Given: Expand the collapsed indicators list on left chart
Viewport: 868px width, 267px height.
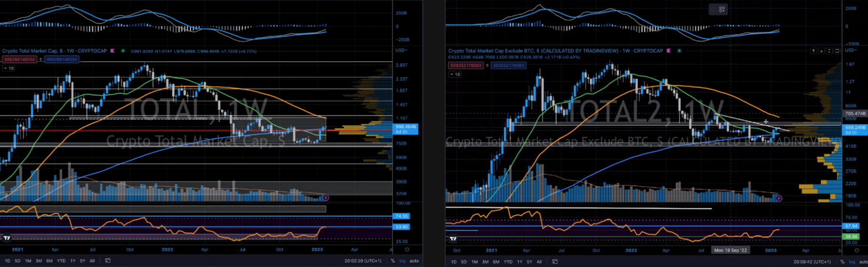Looking at the screenshot, I should pos(9,68).
